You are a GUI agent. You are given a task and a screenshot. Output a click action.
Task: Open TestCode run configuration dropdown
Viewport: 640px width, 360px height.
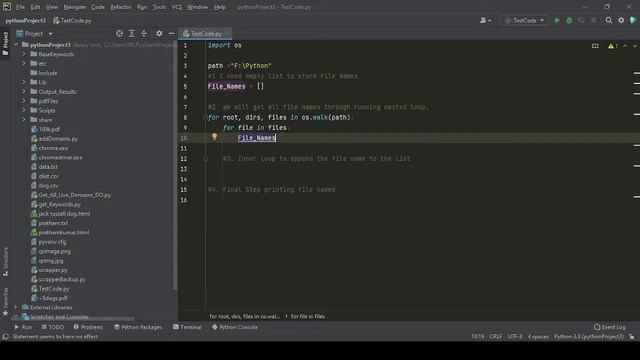click(x=524, y=20)
